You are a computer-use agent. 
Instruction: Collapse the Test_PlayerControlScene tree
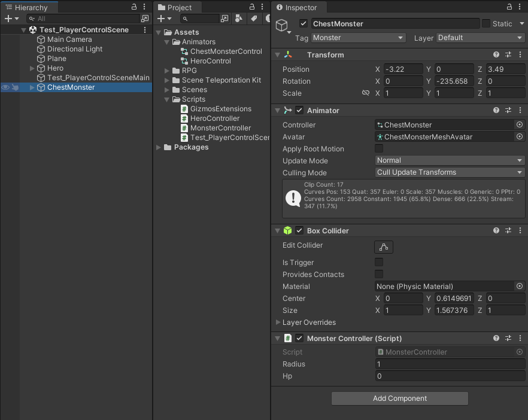pos(23,30)
